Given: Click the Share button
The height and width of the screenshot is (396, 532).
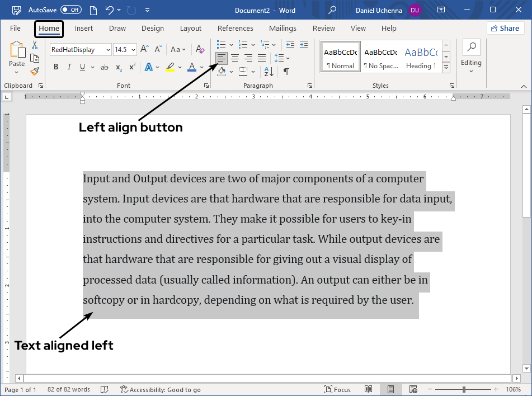Looking at the screenshot, I should (x=505, y=29).
